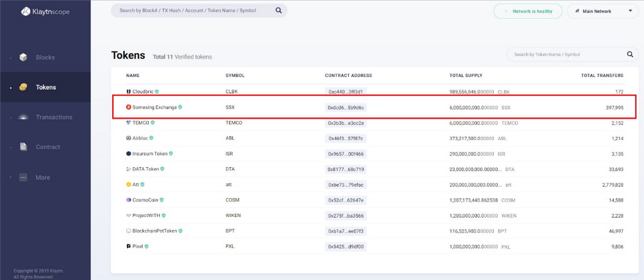The width and height of the screenshot is (644, 280).
Task: Click the Blocks cube icon
Action: (x=23, y=57)
